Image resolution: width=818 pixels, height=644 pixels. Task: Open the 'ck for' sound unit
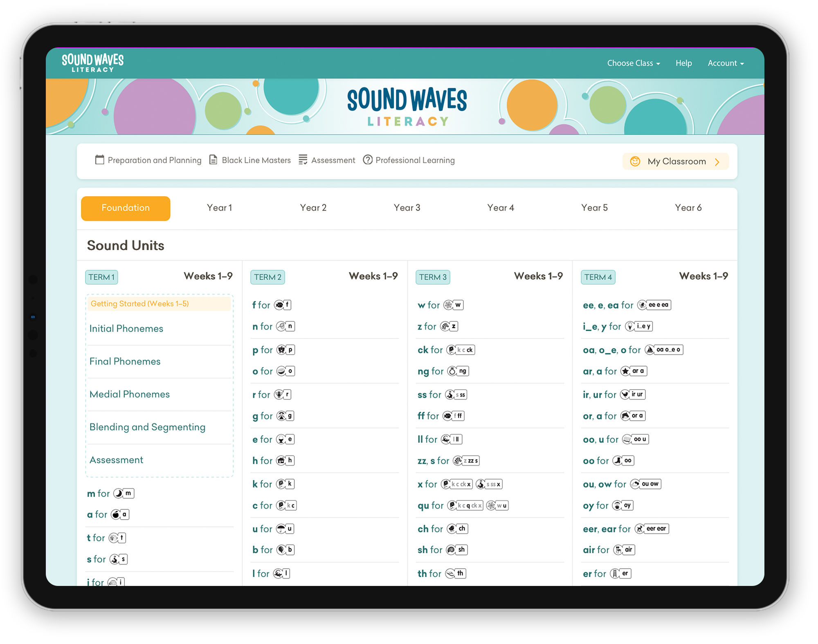446,350
